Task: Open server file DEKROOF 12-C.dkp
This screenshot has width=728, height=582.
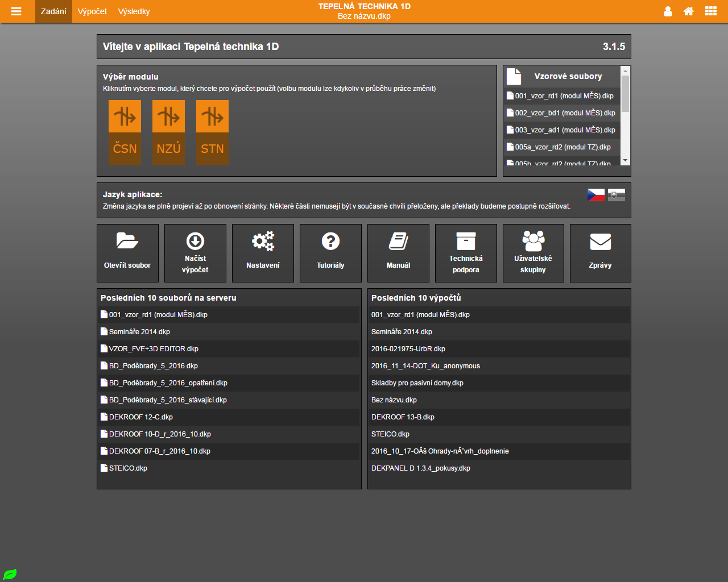Action: click(229, 417)
